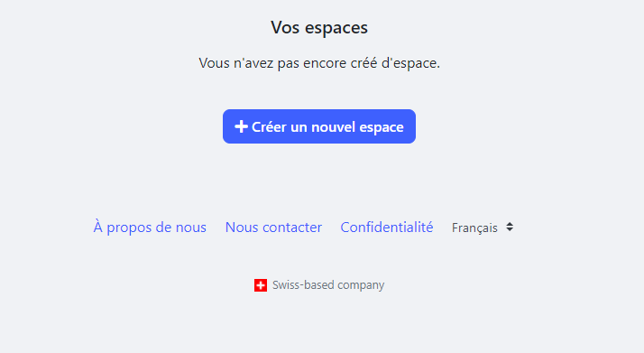Open the Français language dropdown
Image resolution: width=644 pixels, height=353 pixels.
click(483, 228)
